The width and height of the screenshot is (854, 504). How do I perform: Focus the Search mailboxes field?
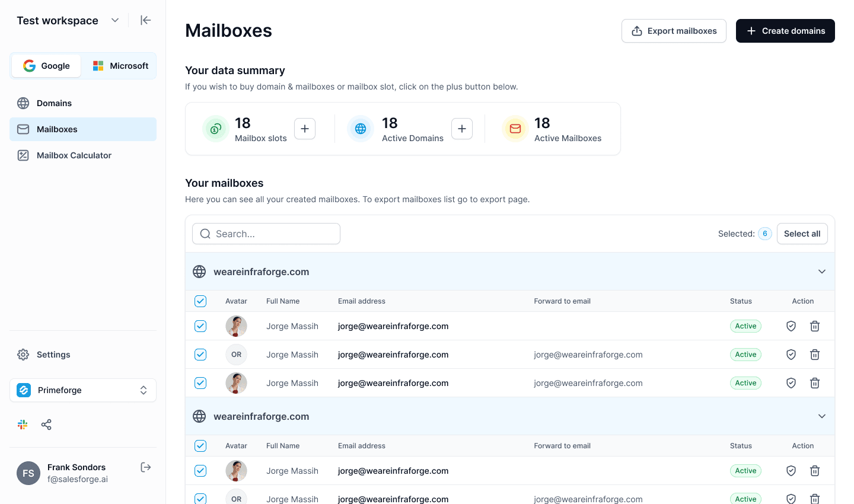tap(266, 234)
